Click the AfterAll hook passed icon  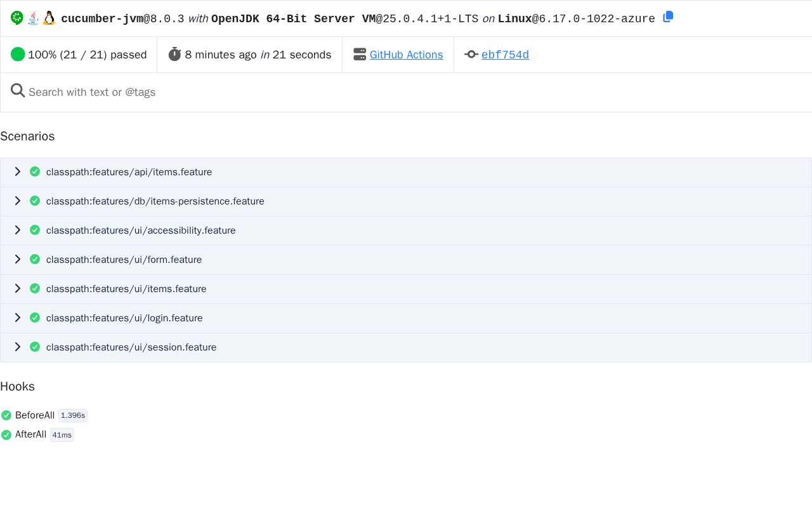6,435
